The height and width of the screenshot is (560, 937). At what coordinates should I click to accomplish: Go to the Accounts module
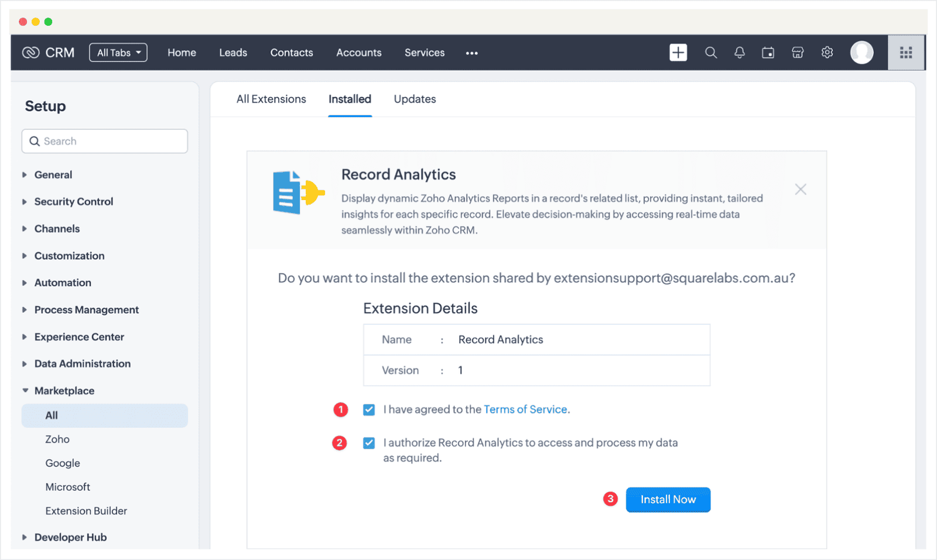pos(359,53)
